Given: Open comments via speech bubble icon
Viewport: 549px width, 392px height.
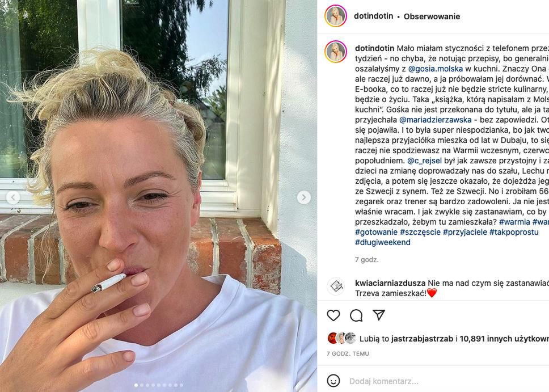Looking at the screenshot, I should click(x=356, y=315).
